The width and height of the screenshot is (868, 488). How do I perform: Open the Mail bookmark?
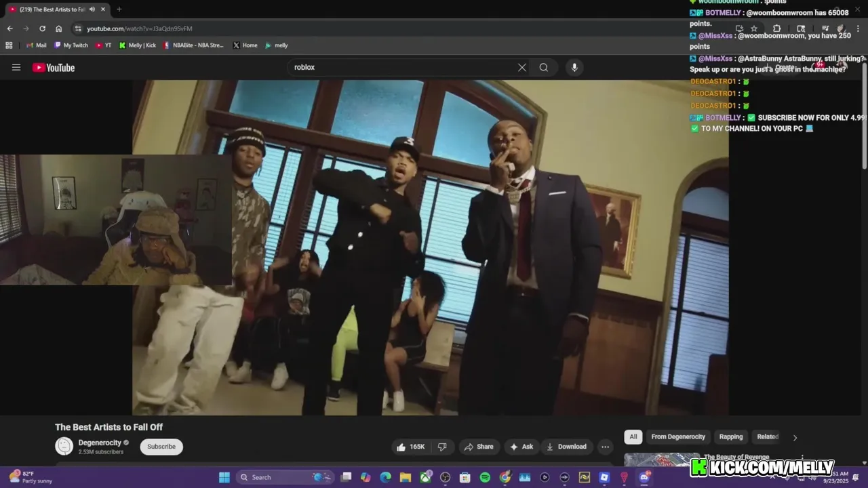coord(37,45)
